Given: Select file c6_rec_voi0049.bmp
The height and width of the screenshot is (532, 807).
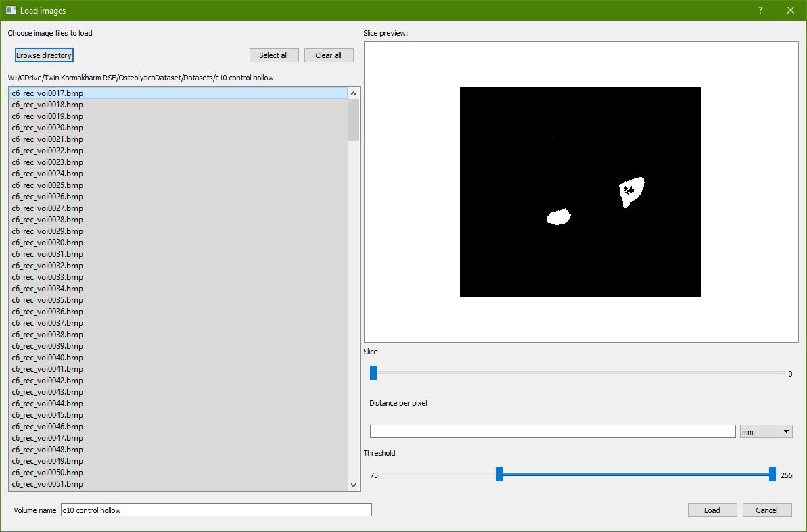Looking at the screenshot, I should coord(178,461).
